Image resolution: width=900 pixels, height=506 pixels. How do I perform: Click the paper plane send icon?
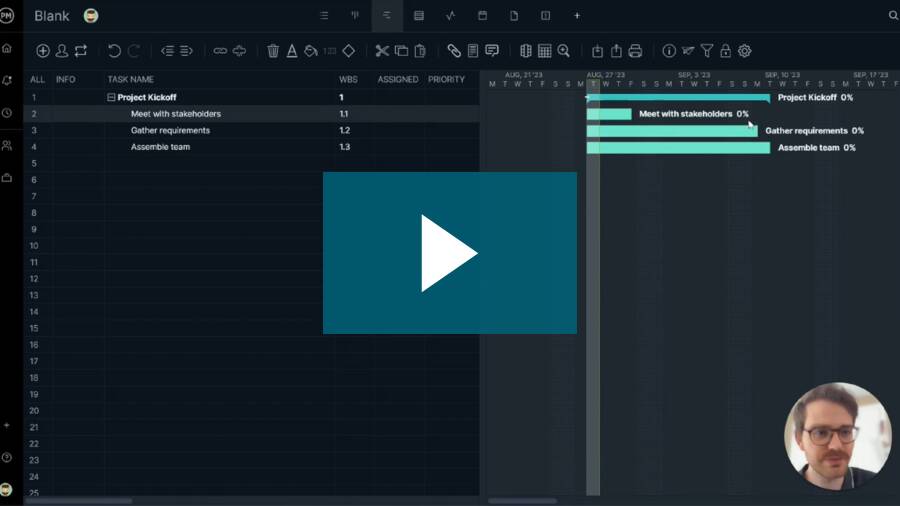[688, 51]
